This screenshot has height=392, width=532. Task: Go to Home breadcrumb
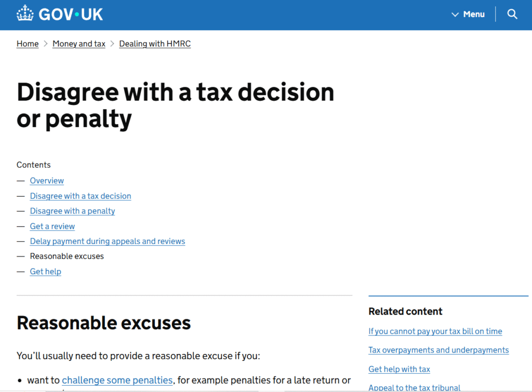28,44
